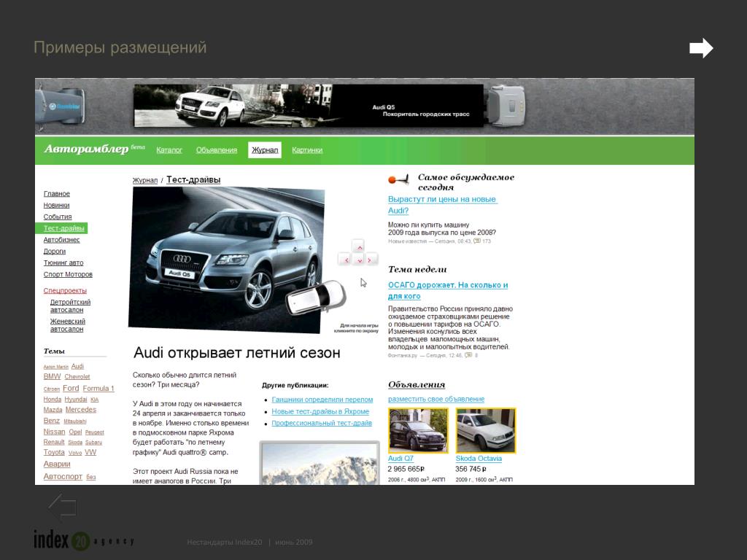The width and height of the screenshot is (747, 560).
Task: Click the Автоспорт tag
Action: tap(63, 476)
